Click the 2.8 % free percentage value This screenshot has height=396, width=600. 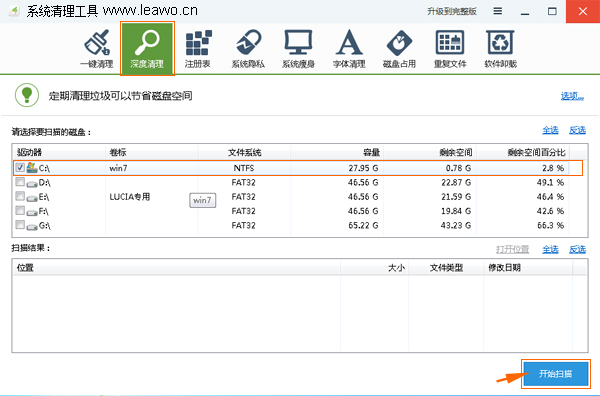click(x=553, y=168)
